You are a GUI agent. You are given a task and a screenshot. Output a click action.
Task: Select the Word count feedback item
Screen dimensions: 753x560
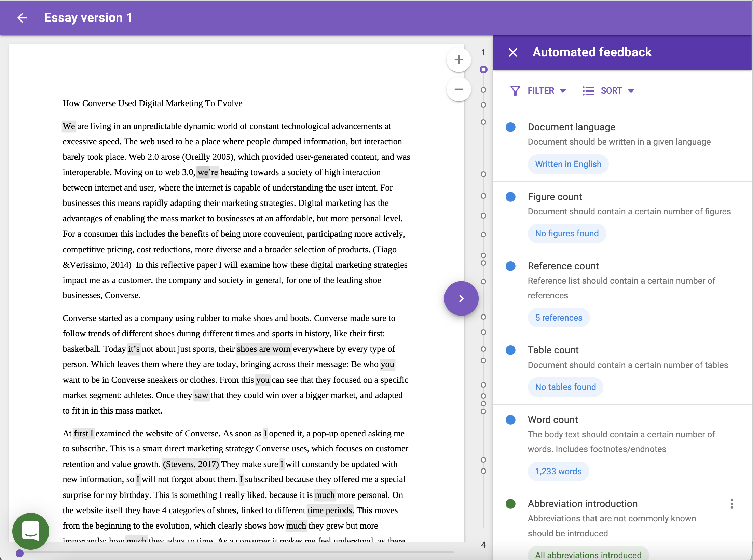click(622, 447)
